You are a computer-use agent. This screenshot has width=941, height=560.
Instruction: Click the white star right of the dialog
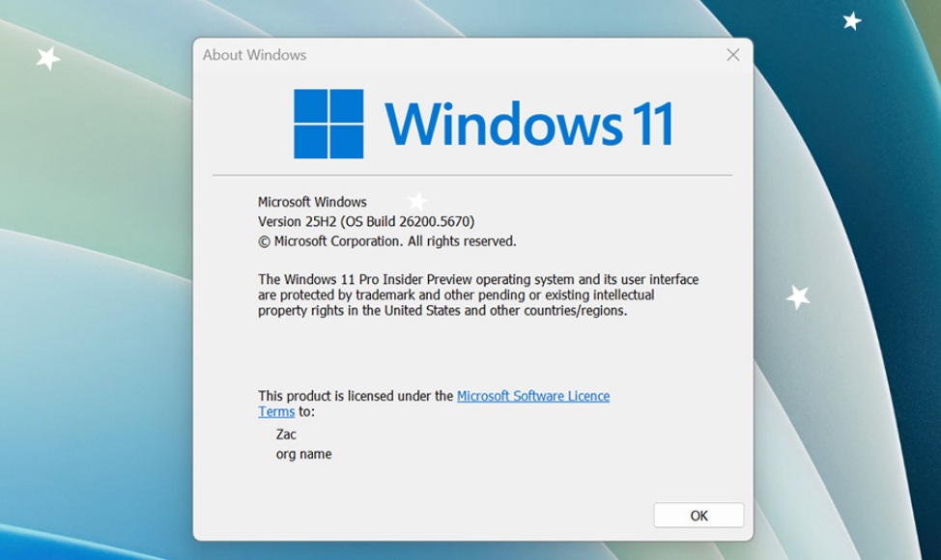pyautogui.click(x=798, y=296)
